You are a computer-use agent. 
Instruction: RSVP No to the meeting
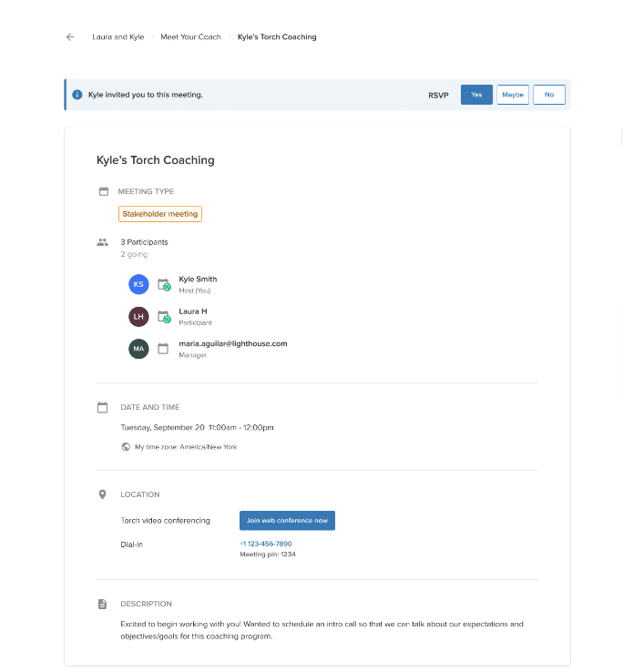(x=549, y=95)
